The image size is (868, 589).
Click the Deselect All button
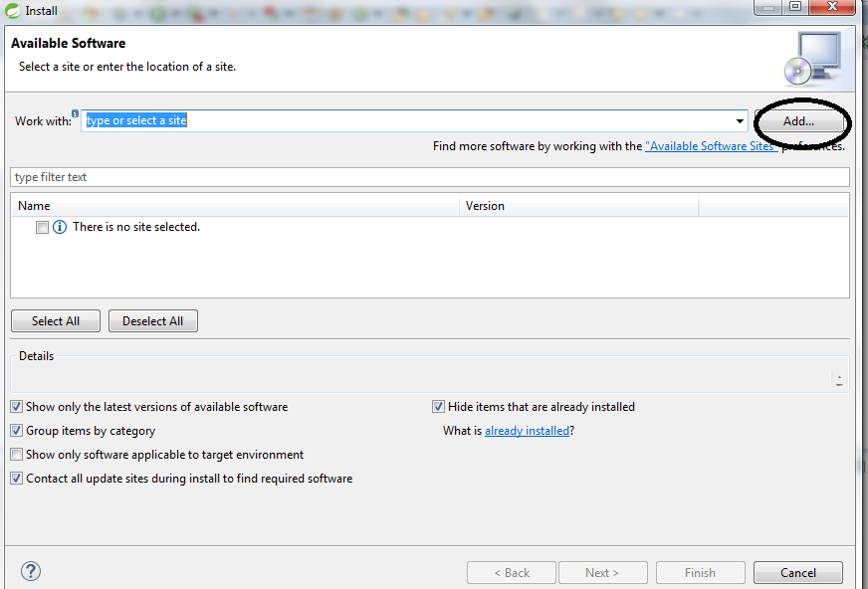tap(152, 320)
